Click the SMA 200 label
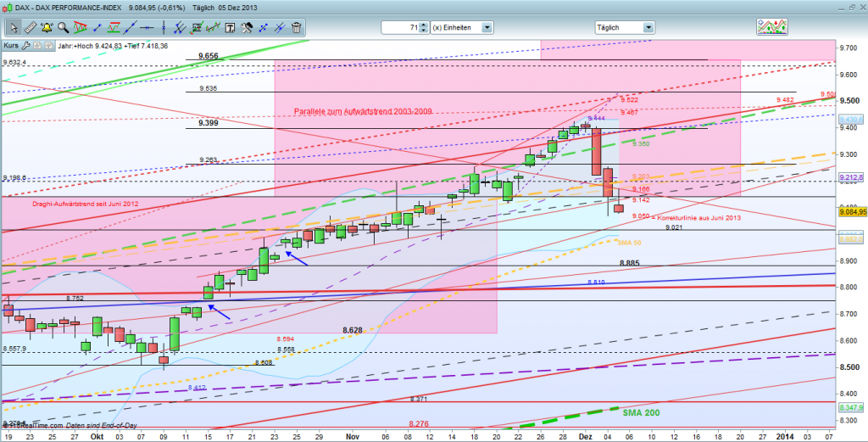The image size is (868, 442). [641, 412]
